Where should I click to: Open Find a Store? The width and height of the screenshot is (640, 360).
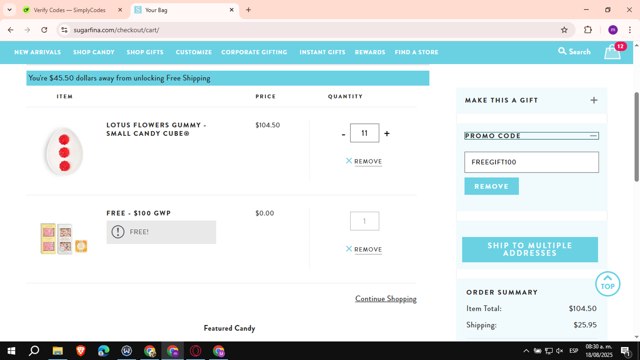[x=416, y=52]
